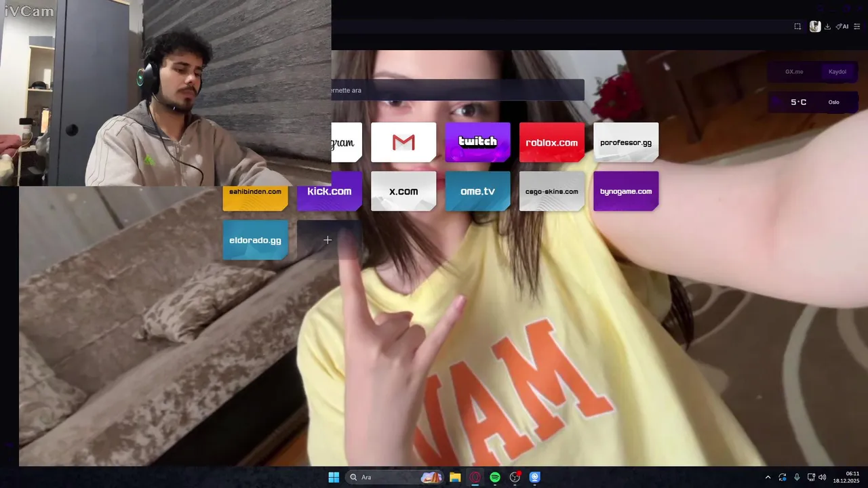The image size is (868, 488).
Task: Open the network status tray icon
Action: click(811, 477)
